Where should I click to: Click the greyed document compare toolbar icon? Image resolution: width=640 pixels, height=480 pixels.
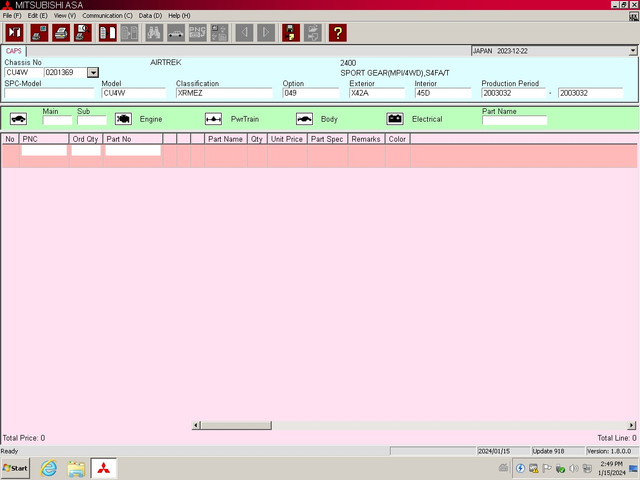tap(130, 33)
